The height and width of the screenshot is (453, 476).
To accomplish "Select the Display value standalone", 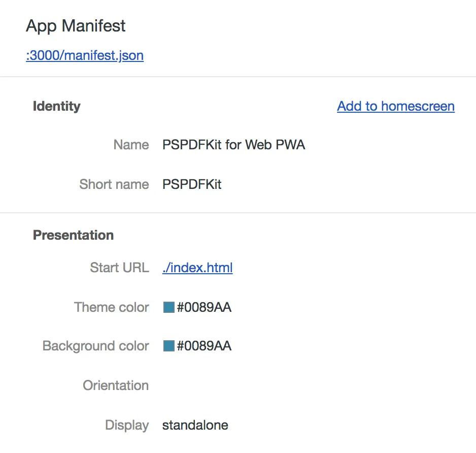I will pyautogui.click(x=195, y=425).
